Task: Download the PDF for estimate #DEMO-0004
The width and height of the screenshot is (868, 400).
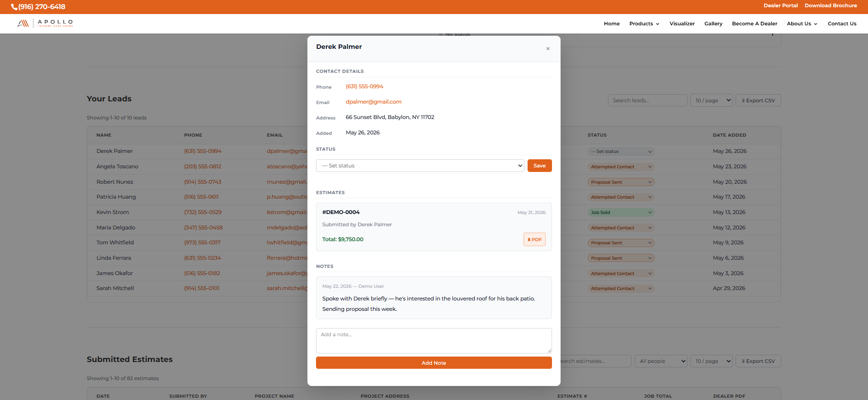Action: point(534,239)
